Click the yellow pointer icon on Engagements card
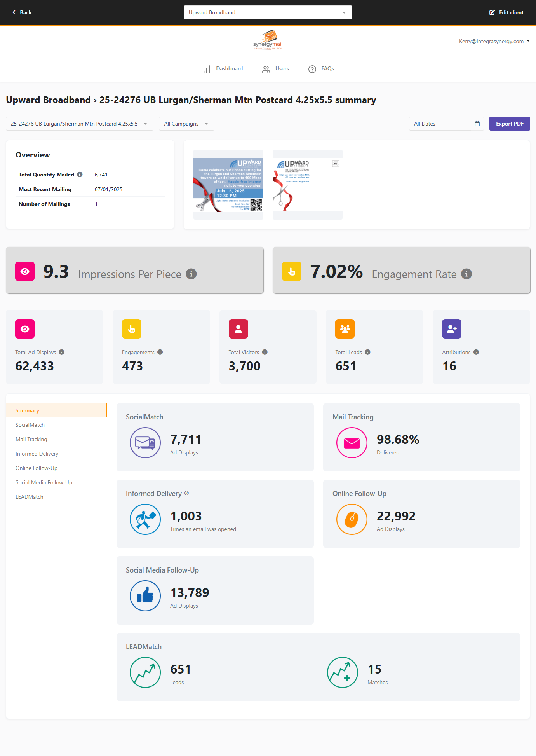Image resolution: width=536 pixels, height=756 pixels. (x=132, y=329)
